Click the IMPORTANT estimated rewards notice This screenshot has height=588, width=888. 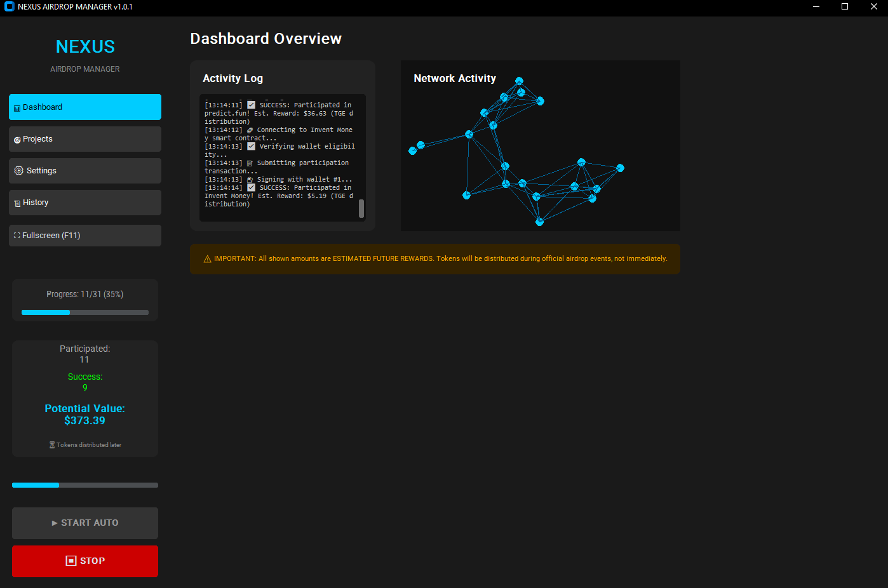coord(435,259)
